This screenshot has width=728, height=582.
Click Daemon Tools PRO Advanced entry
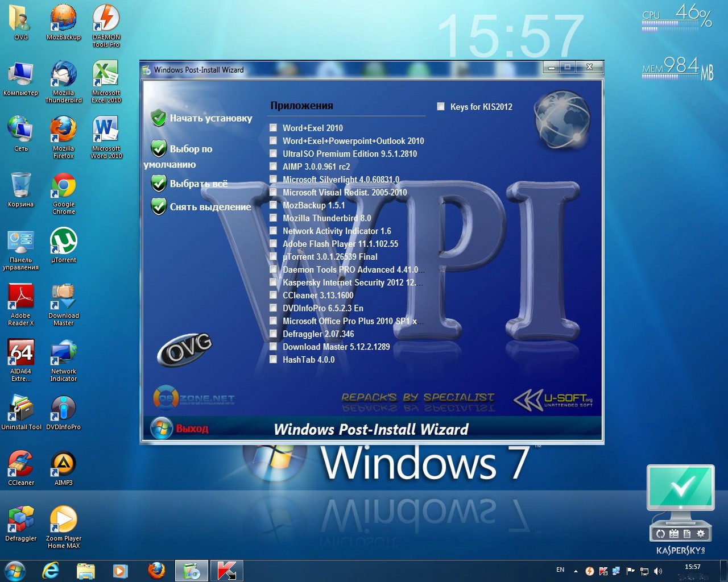click(x=352, y=270)
